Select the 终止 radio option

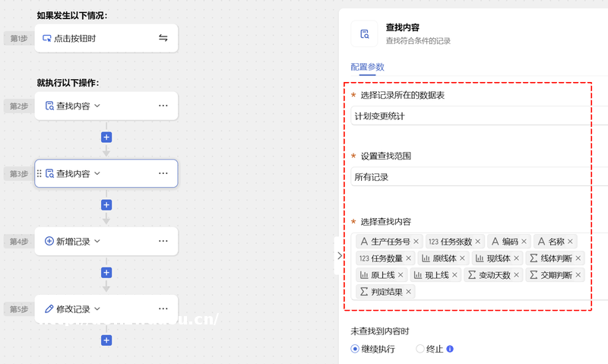pyautogui.click(x=420, y=349)
